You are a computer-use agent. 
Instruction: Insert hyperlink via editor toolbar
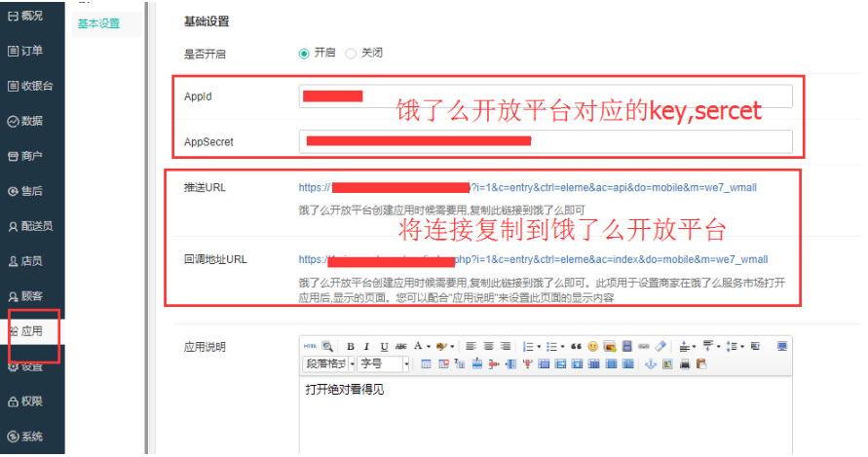(643, 346)
